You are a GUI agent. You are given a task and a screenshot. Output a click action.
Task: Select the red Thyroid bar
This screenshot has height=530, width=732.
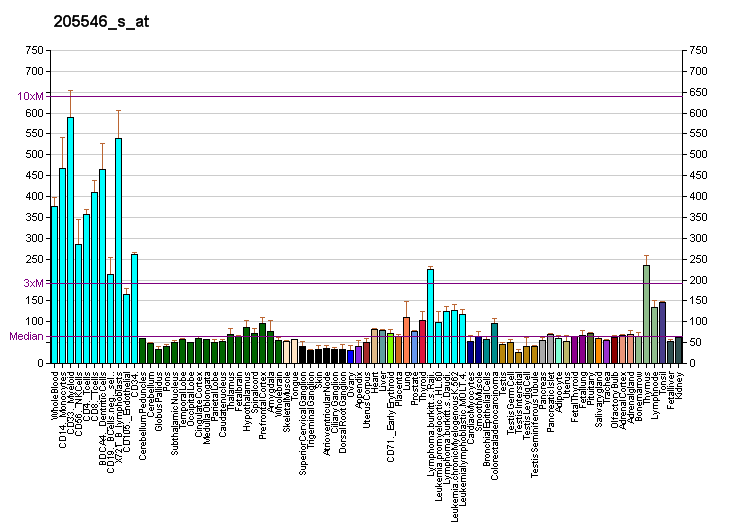pos(422,342)
